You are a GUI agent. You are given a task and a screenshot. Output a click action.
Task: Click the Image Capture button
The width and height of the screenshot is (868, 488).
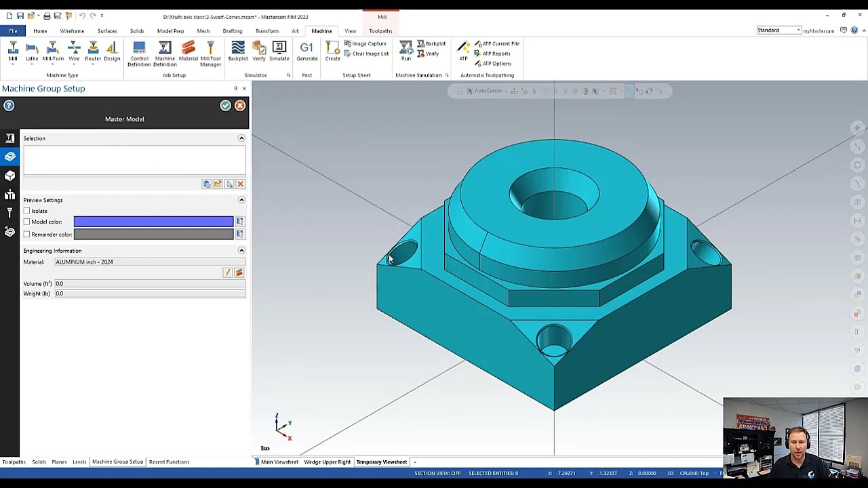366,43
